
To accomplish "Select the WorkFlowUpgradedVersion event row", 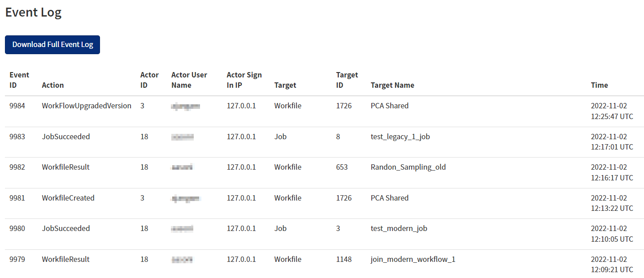I will [x=86, y=106].
